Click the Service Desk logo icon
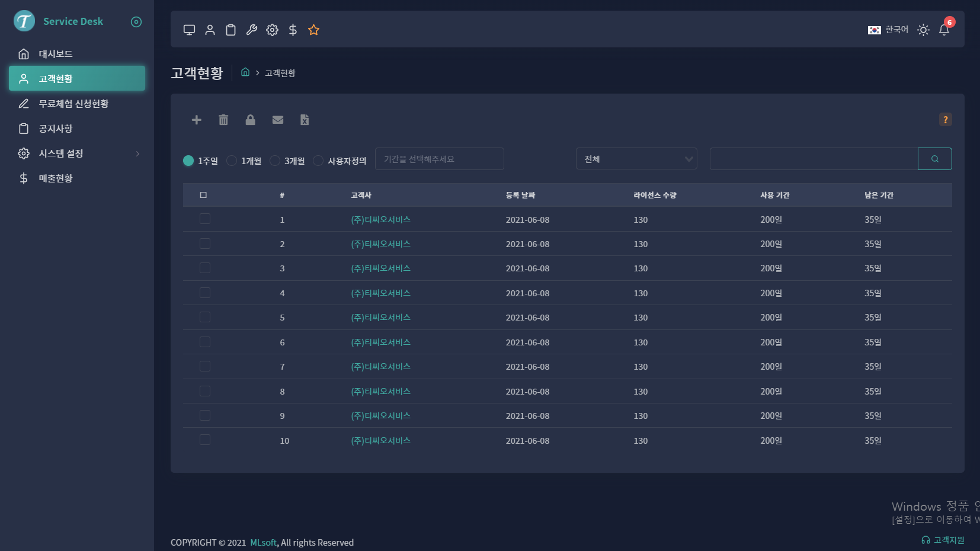Screen dimensions: 980x551 pyautogui.click(x=24, y=21)
